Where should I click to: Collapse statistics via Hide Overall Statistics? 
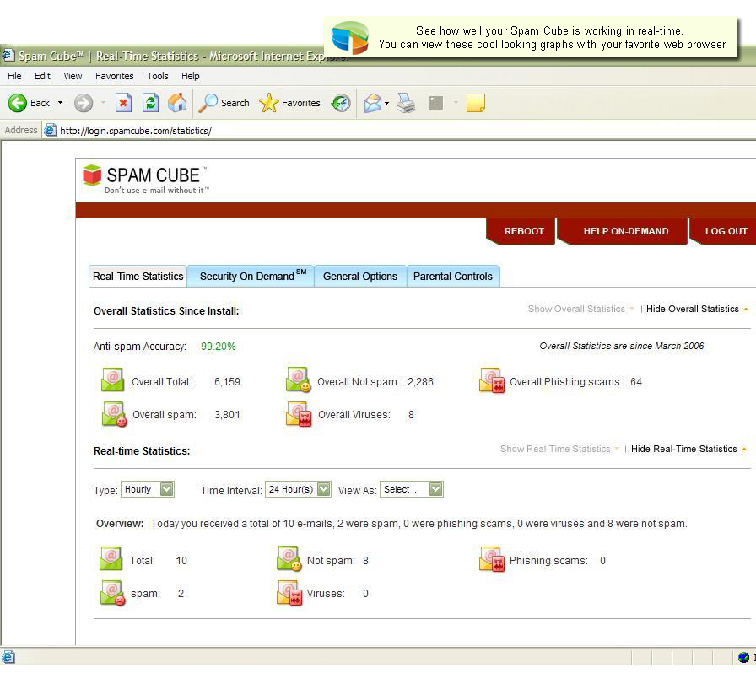point(692,309)
